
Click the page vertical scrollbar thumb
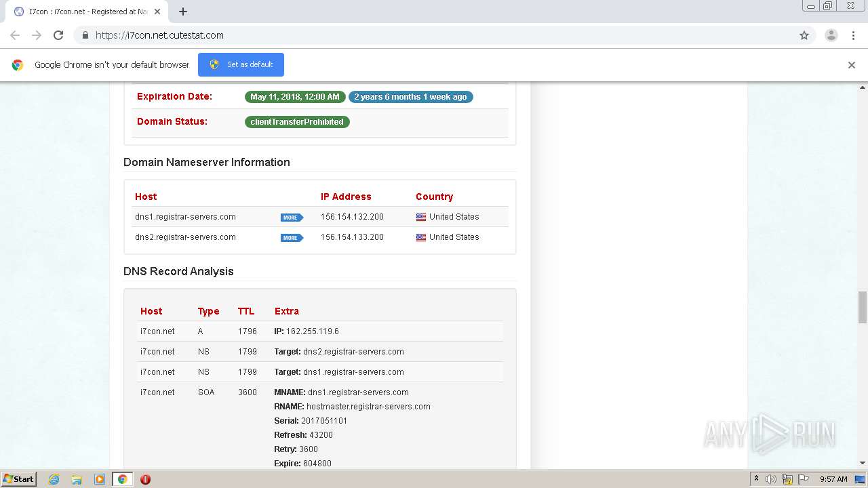pyautogui.click(x=863, y=308)
